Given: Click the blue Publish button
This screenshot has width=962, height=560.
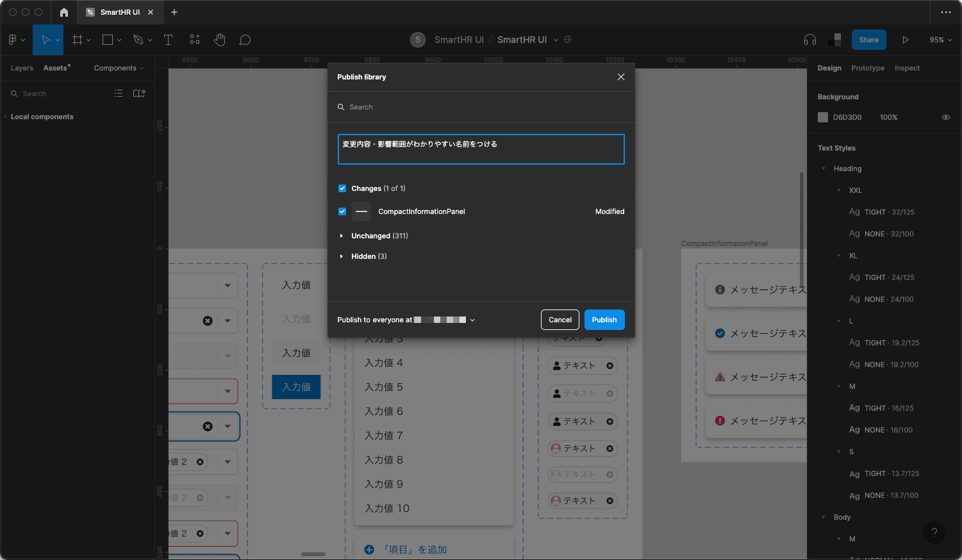Looking at the screenshot, I should pos(604,320).
